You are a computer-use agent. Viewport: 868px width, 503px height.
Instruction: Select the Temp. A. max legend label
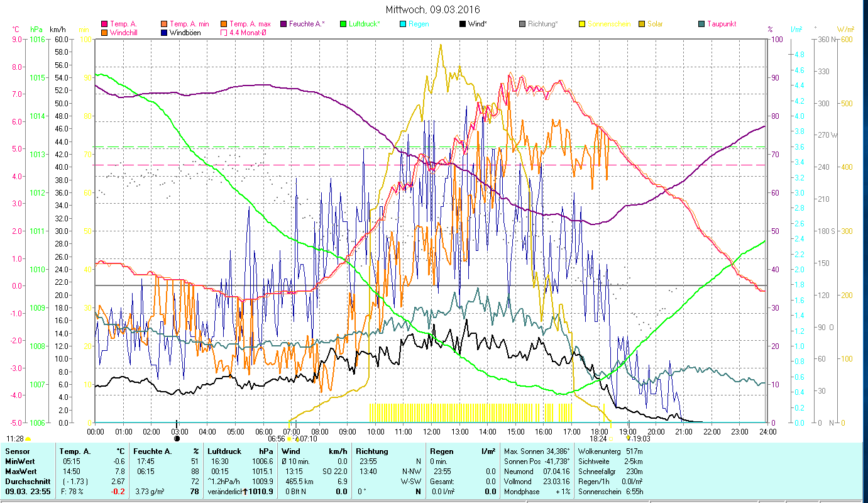[250, 24]
